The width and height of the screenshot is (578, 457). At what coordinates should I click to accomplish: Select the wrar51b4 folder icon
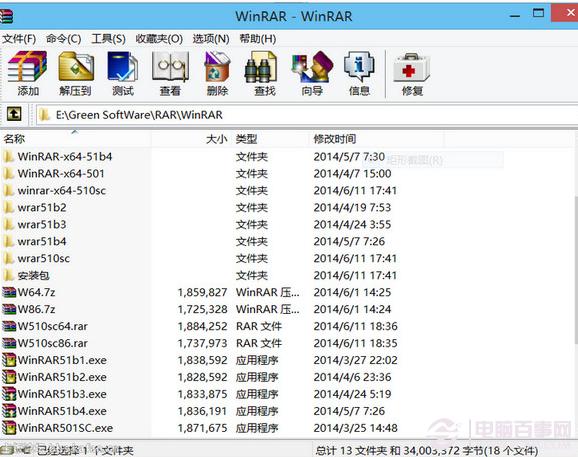8,241
